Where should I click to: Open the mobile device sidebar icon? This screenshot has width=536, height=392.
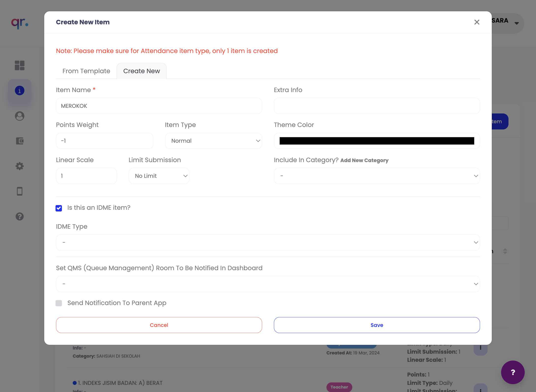click(20, 191)
